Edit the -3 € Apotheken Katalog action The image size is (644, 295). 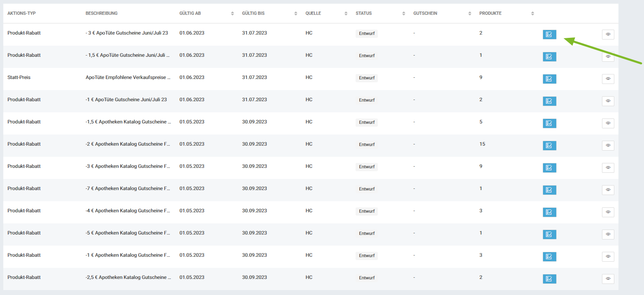(549, 168)
